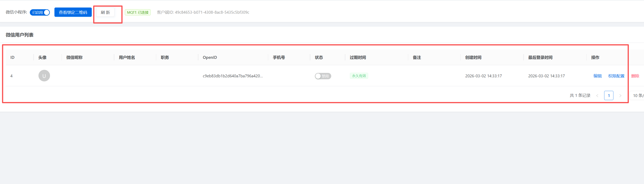Click the 客户端ID text
This screenshot has height=184, width=644.
click(x=203, y=12)
